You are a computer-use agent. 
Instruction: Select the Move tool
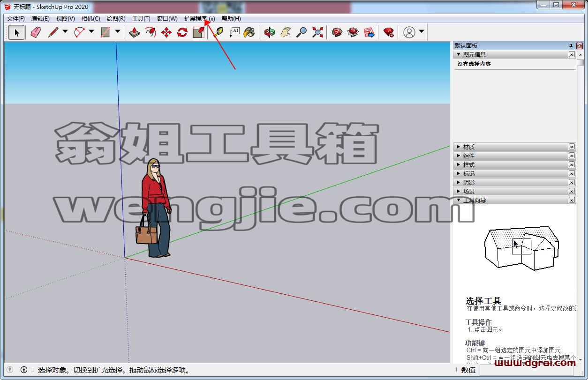[166, 32]
